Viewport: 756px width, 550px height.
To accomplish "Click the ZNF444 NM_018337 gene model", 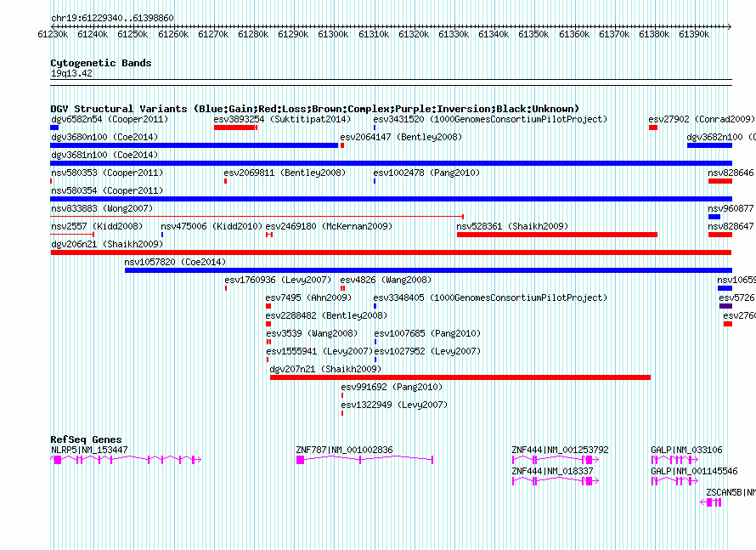I will click(555, 481).
